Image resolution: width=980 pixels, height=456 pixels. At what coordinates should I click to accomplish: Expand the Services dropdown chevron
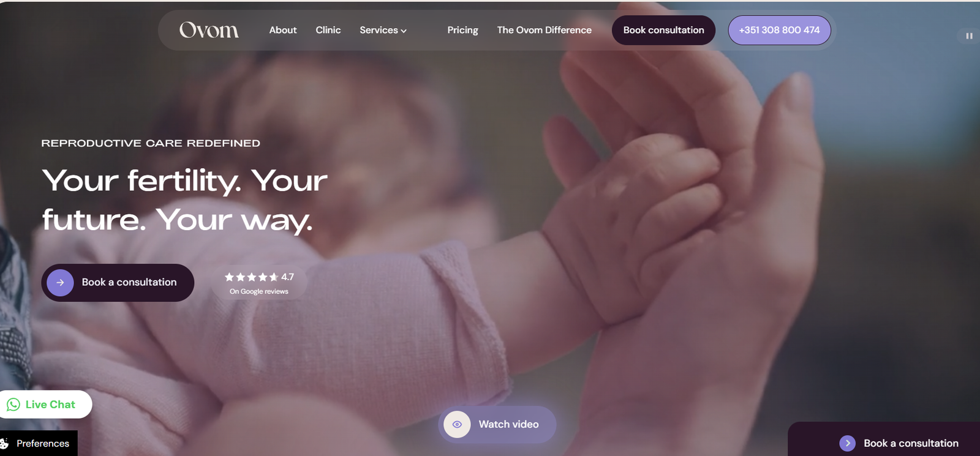tap(404, 31)
